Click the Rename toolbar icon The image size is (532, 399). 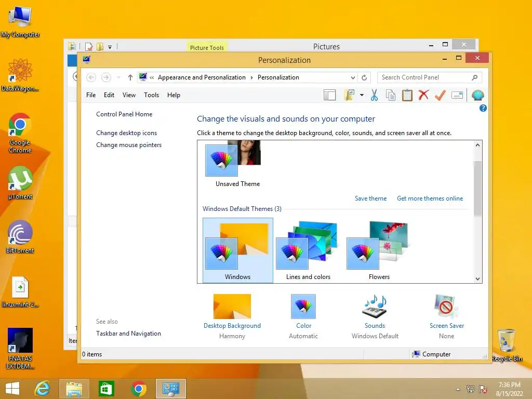tap(457, 96)
